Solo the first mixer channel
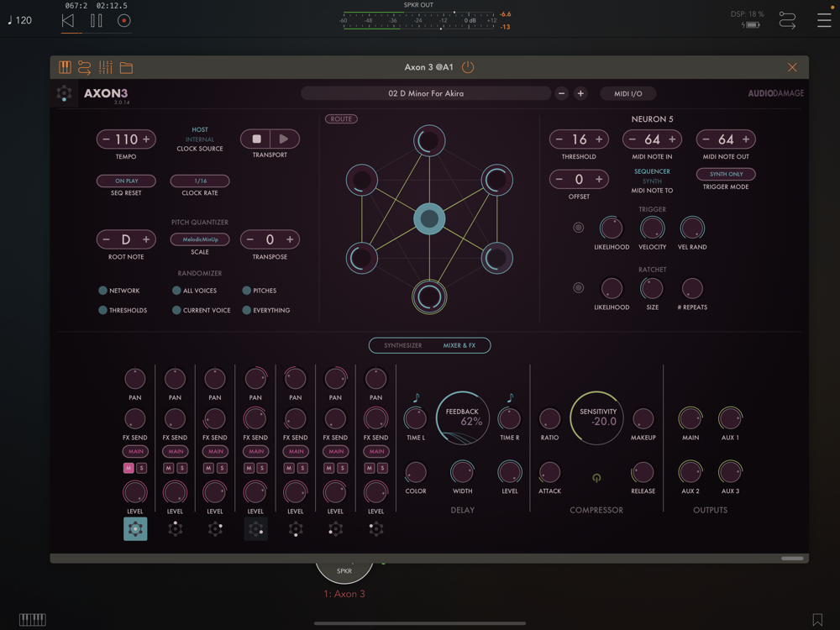840x630 pixels. coord(141,468)
